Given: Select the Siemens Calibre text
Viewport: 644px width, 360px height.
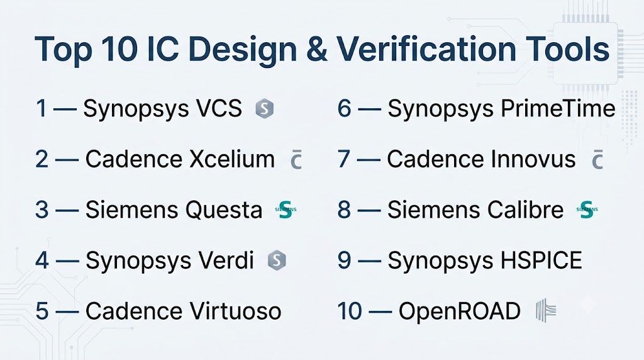Looking at the screenshot, I should pyautogui.click(x=475, y=210).
